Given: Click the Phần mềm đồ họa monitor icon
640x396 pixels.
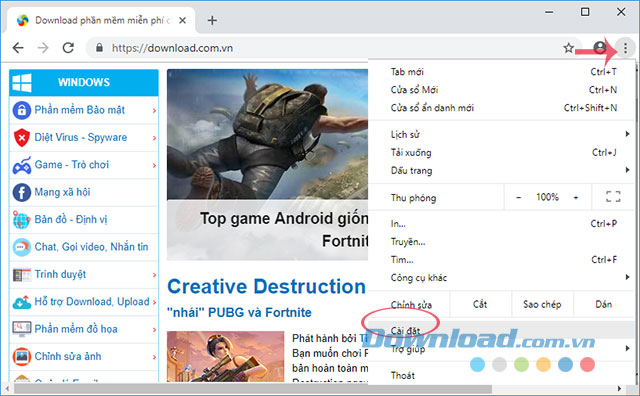Looking at the screenshot, I should (x=22, y=329).
